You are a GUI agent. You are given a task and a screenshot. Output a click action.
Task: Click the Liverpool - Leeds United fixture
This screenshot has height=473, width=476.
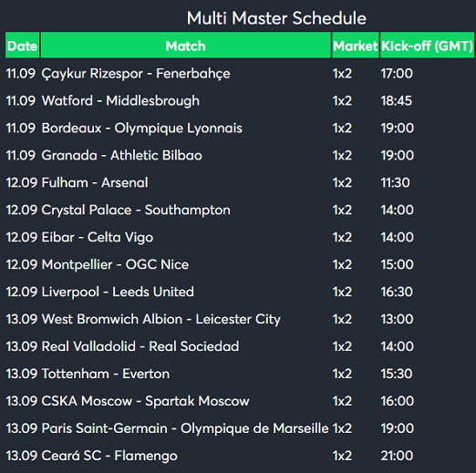118,292
